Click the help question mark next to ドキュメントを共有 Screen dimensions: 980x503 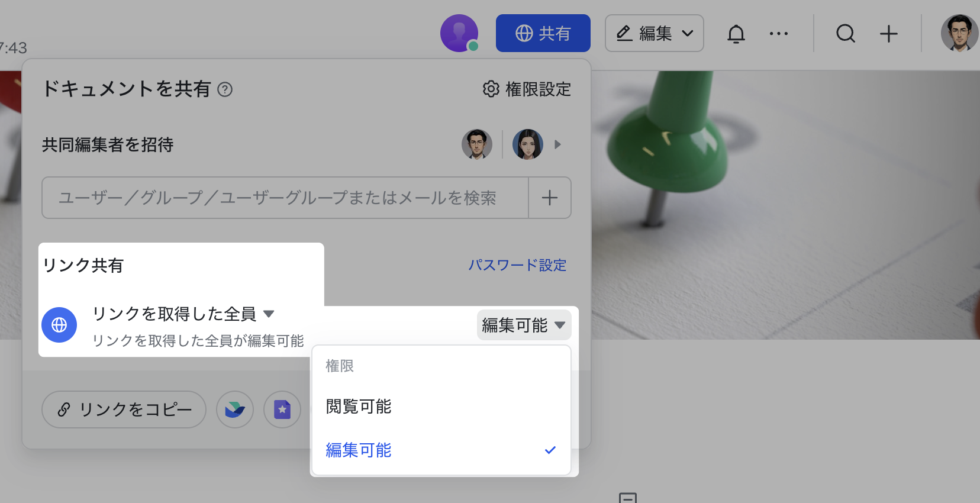pos(225,89)
